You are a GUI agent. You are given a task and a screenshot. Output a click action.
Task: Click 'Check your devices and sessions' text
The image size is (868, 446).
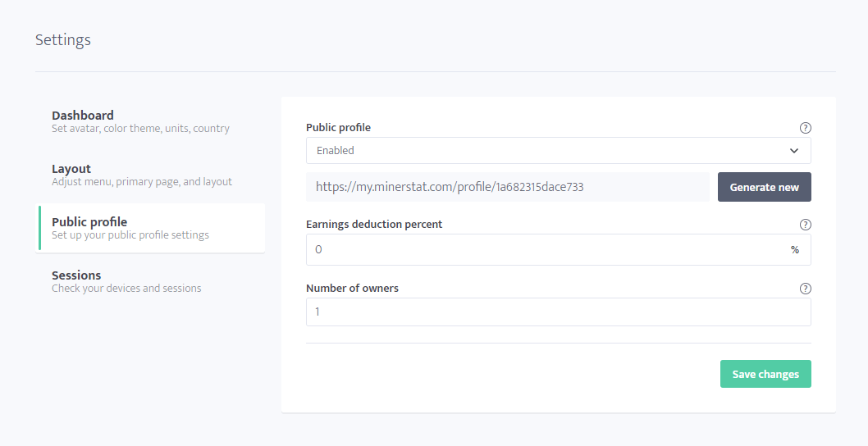click(127, 289)
